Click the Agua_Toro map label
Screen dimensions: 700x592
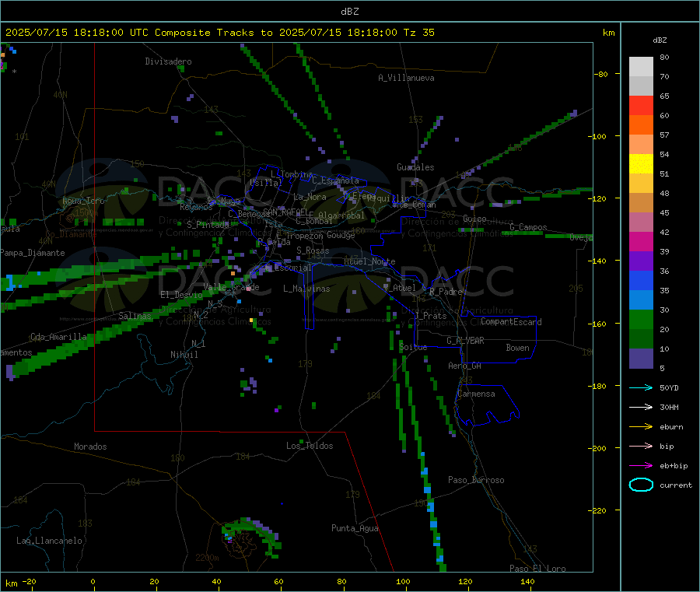pos(83,201)
